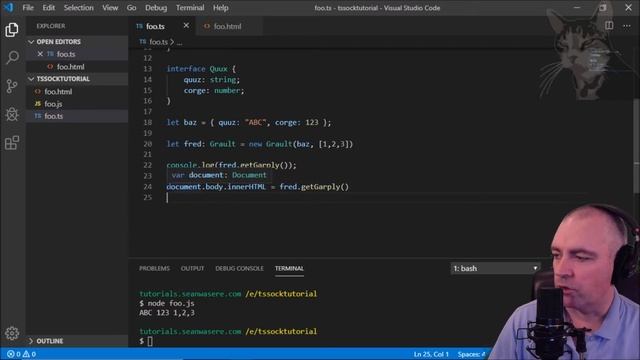Close the foo.ts editor tab
640x360 pixels.
pyautogui.click(x=186, y=25)
